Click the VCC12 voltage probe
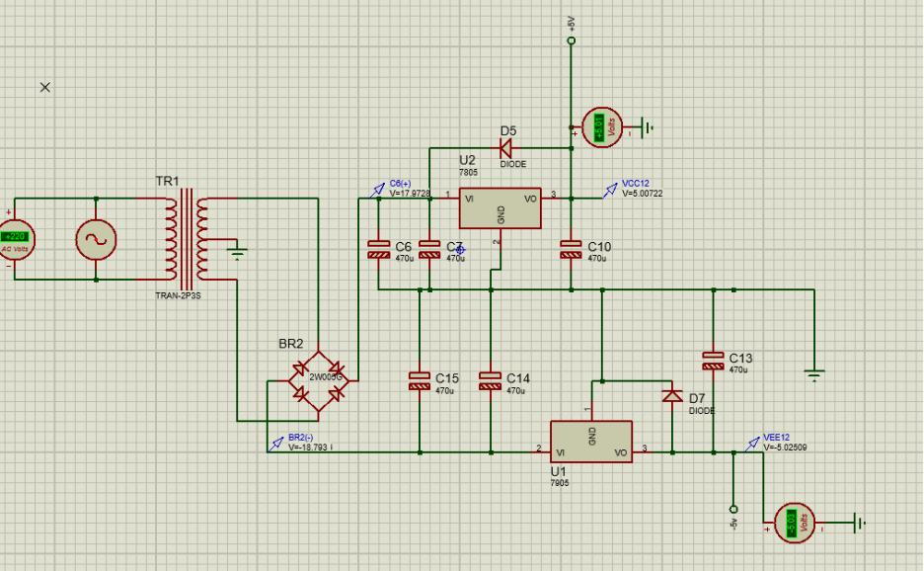 610,190
